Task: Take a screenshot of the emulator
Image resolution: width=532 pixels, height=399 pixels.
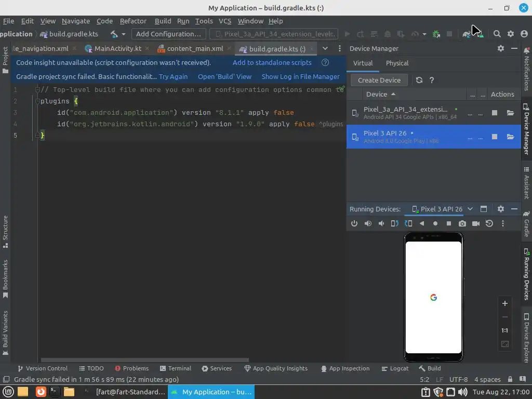Action: point(462,223)
